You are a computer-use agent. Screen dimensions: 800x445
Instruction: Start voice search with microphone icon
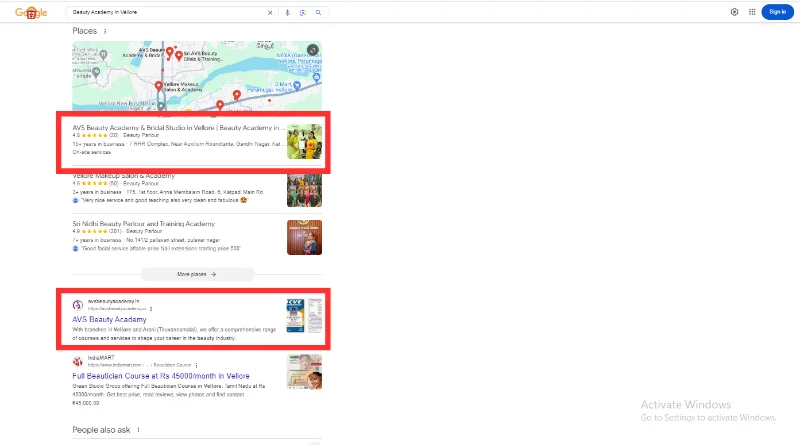[287, 13]
